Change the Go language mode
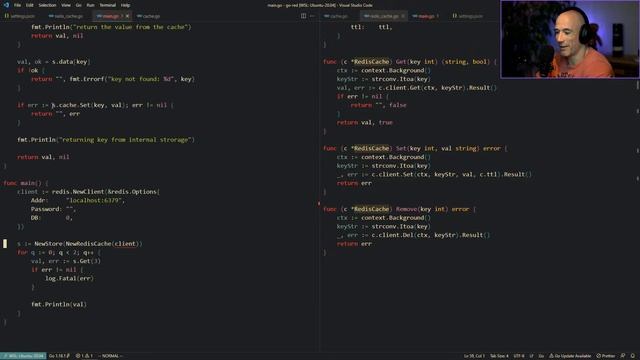 tap(541, 356)
